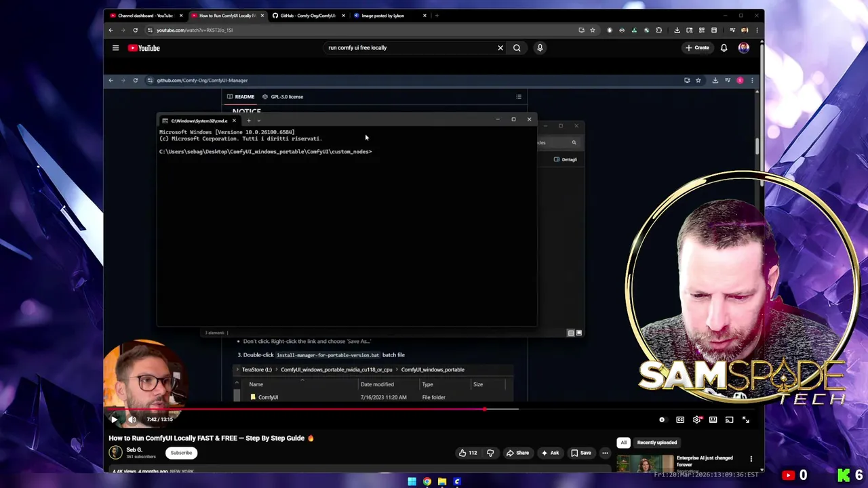Open File Explorer from the taskbar
Viewport: 868px width, 488px height.
(x=441, y=482)
